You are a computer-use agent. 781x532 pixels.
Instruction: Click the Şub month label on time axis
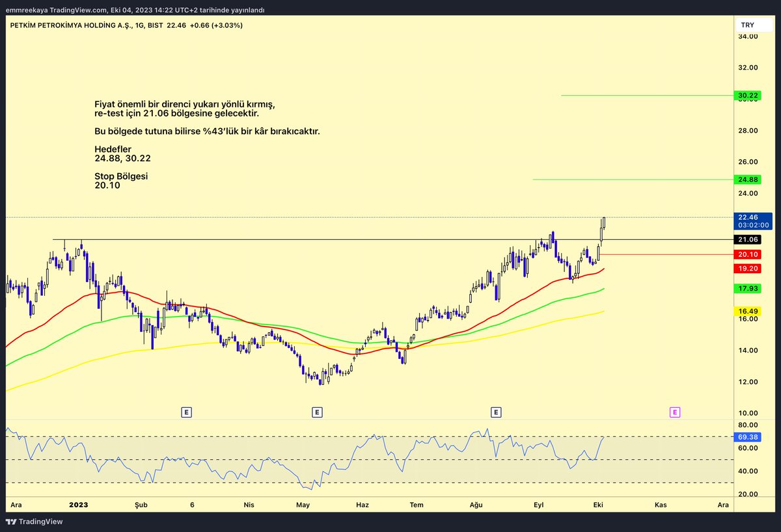(141, 505)
